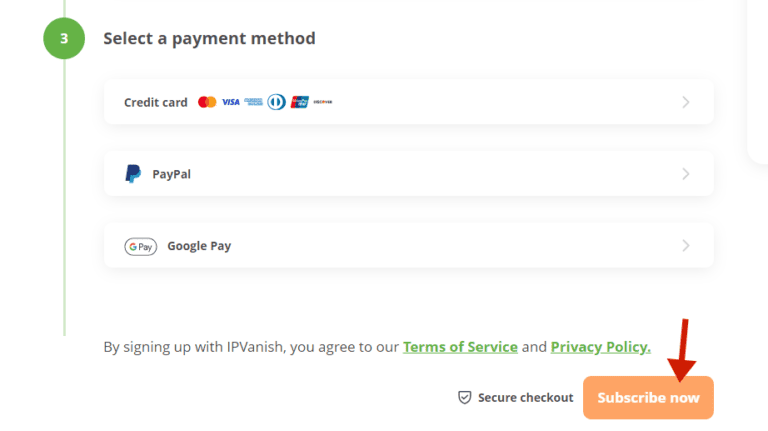Select Credit card payment method label

(x=156, y=102)
